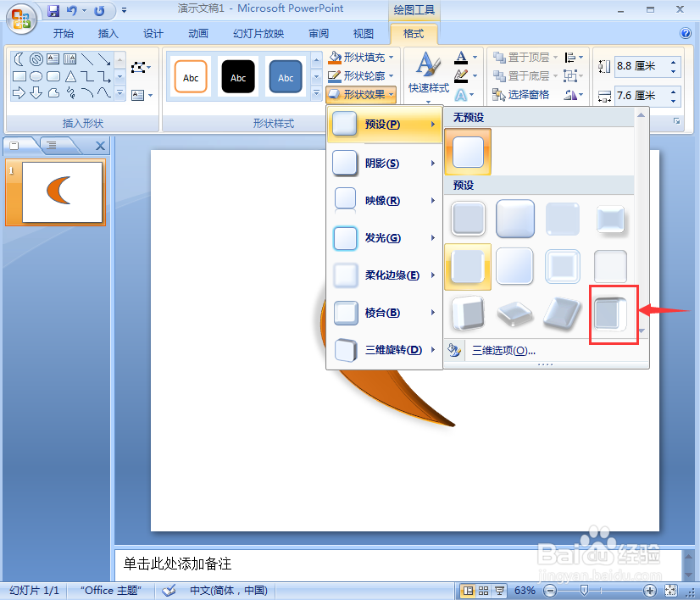This screenshot has height=600, width=700.
Task: Choose the last preset in third row
Action: [x=610, y=314]
